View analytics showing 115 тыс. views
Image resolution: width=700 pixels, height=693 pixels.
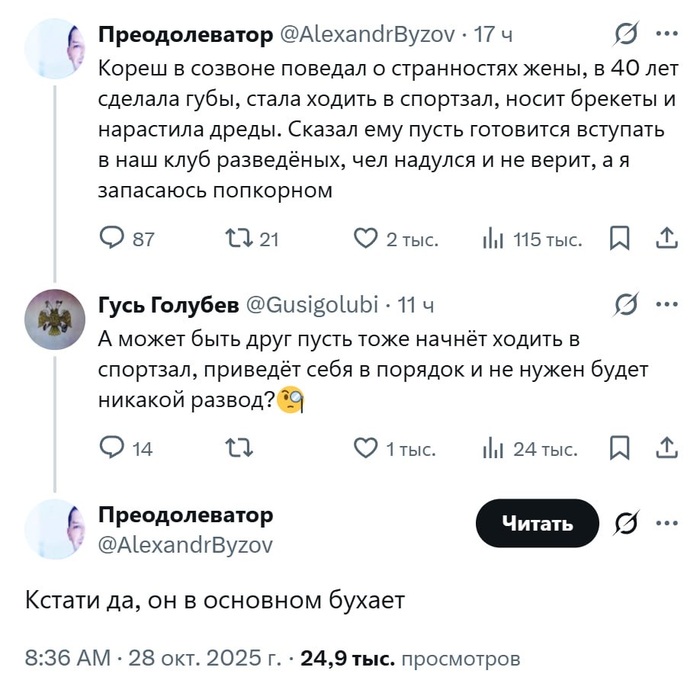(x=492, y=239)
